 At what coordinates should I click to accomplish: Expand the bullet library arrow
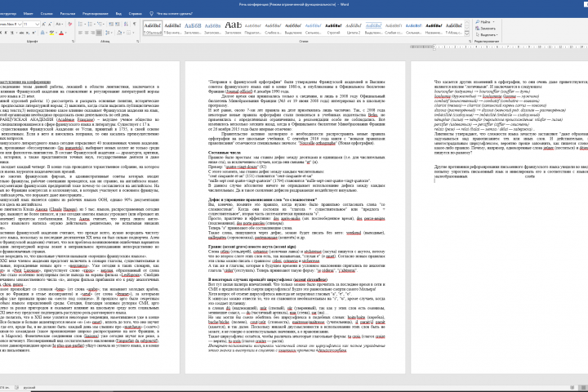tap(85, 24)
